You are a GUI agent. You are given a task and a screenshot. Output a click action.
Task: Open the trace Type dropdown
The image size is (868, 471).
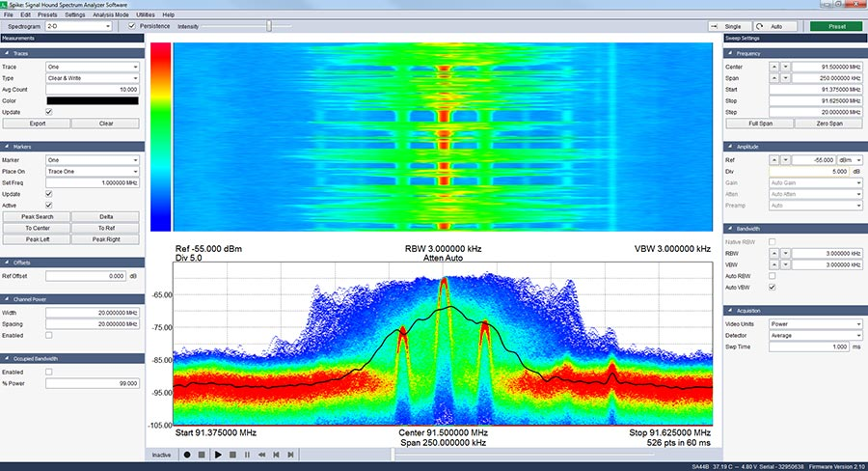pos(93,78)
